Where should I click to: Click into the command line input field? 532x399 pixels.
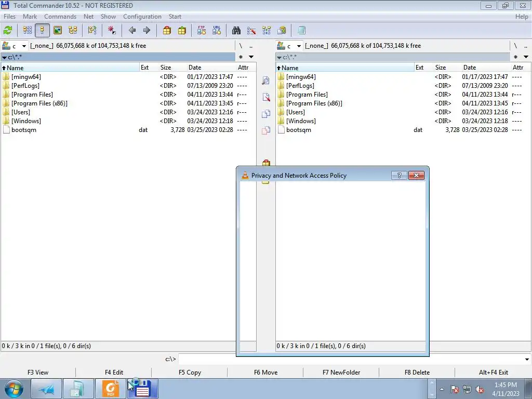point(351,359)
